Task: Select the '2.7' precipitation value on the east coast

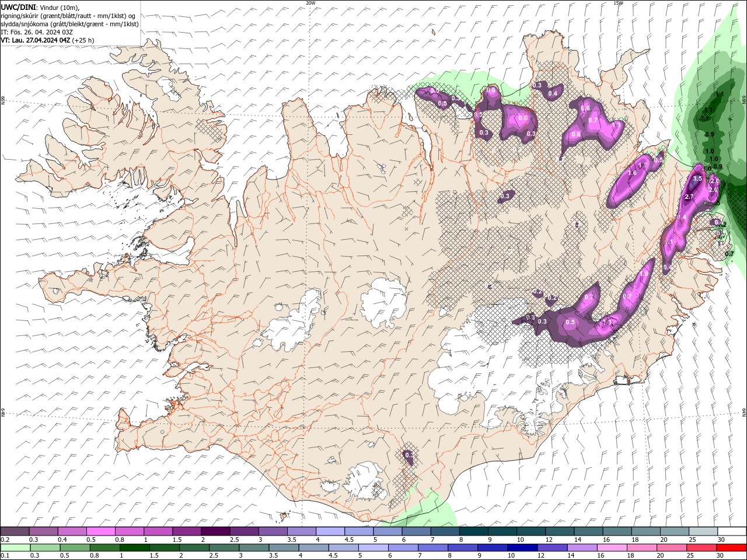Action: coord(689,197)
